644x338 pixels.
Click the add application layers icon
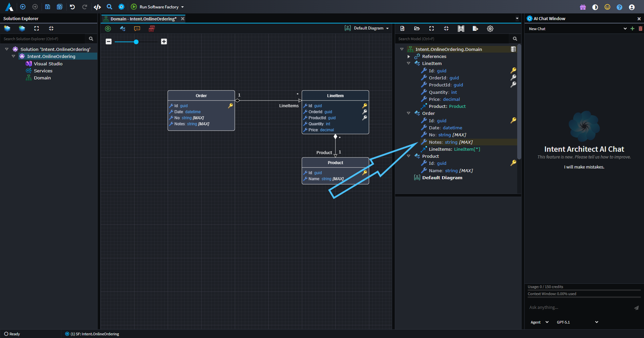click(x=22, y=28)
